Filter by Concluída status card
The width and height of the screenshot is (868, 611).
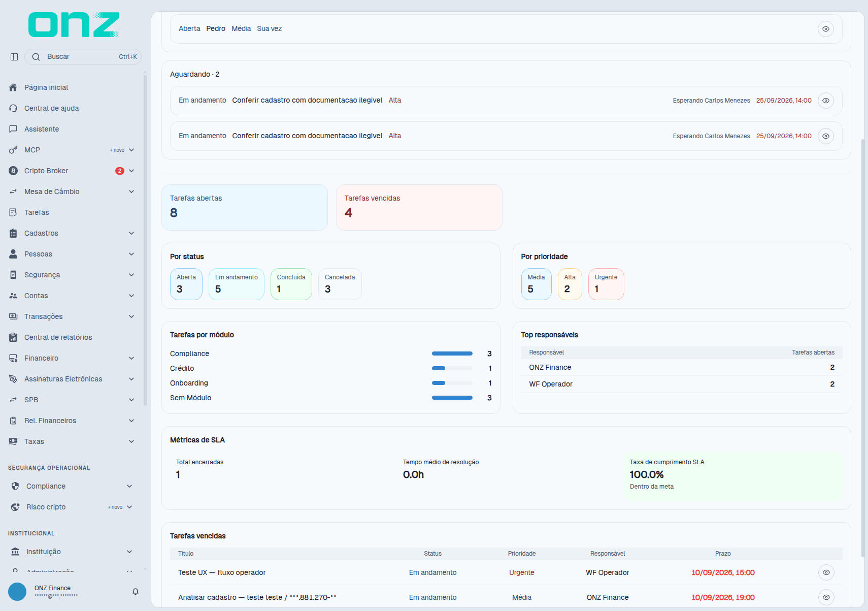point(291,284)
